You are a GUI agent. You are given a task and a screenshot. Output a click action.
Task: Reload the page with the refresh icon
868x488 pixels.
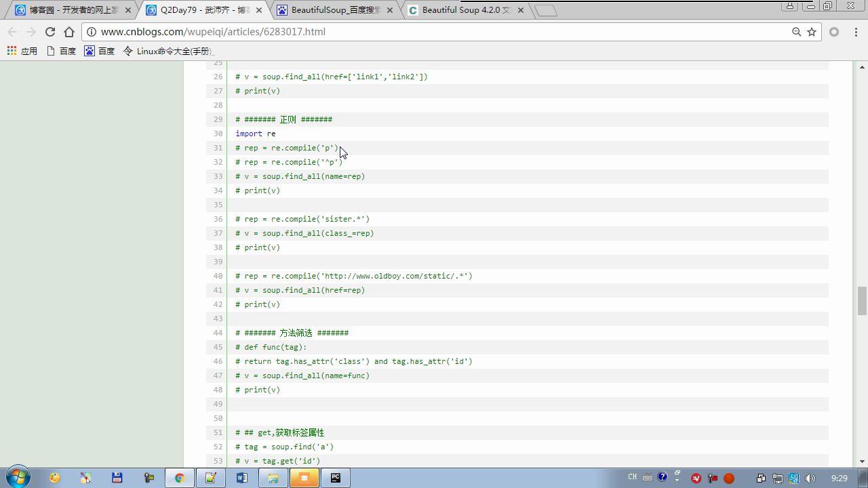coord(50,32)
